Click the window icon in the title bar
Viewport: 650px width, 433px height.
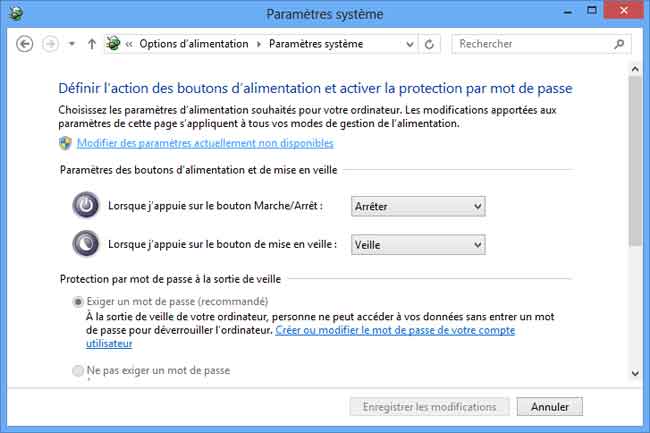tap(14, 14)
